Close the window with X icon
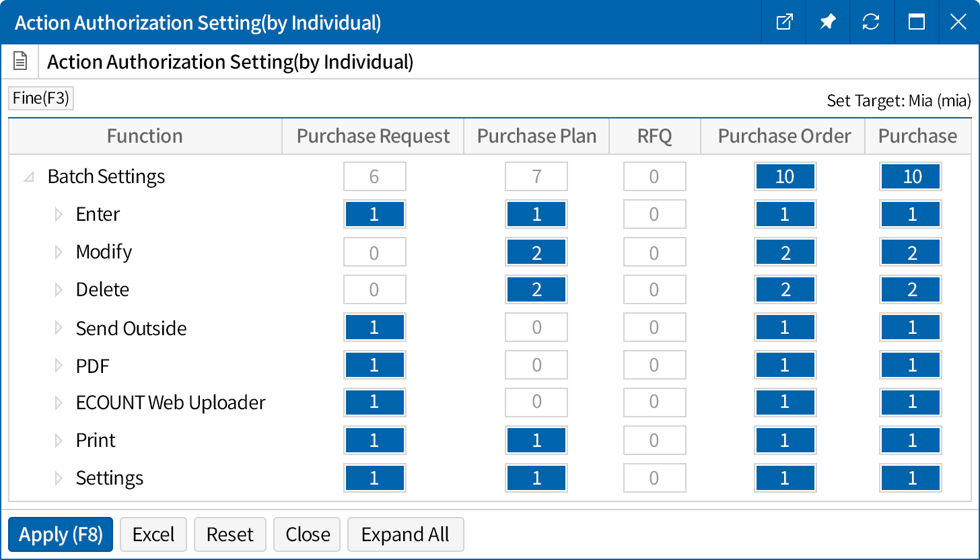980x560 pixels. pos(958,22)
